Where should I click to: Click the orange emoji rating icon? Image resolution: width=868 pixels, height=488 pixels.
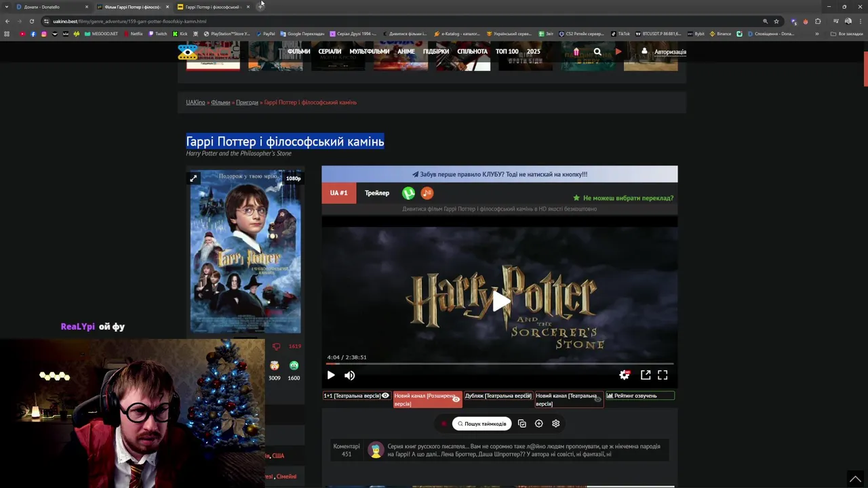275,365
